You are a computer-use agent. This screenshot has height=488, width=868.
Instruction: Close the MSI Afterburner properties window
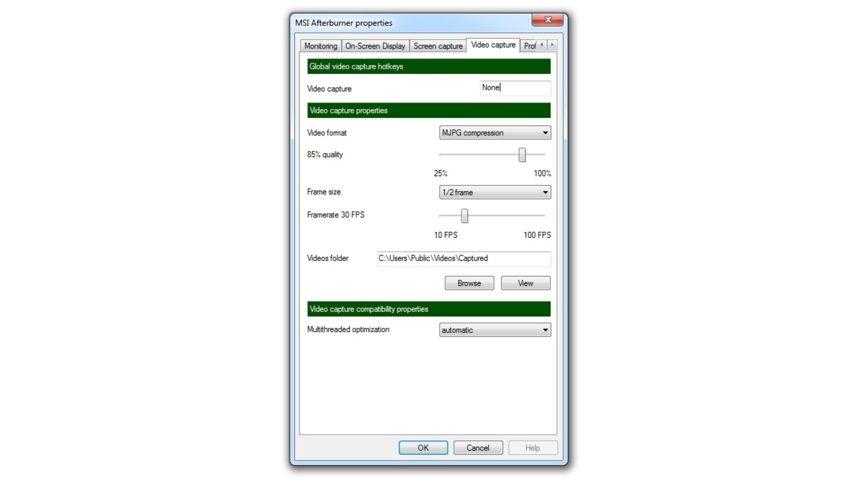click(547, 20)
